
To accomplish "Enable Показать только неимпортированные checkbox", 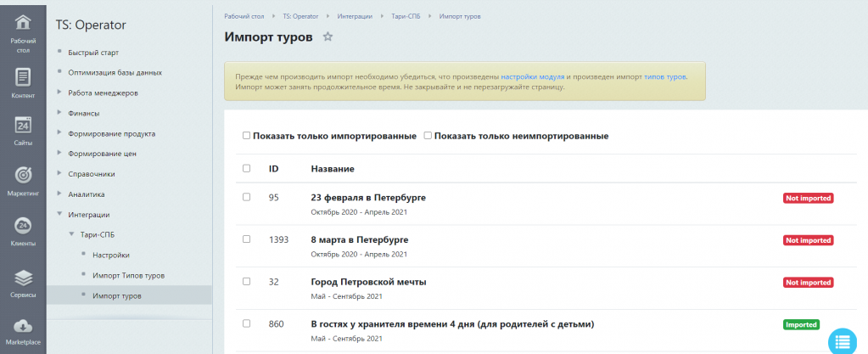I will click(428, 136).
